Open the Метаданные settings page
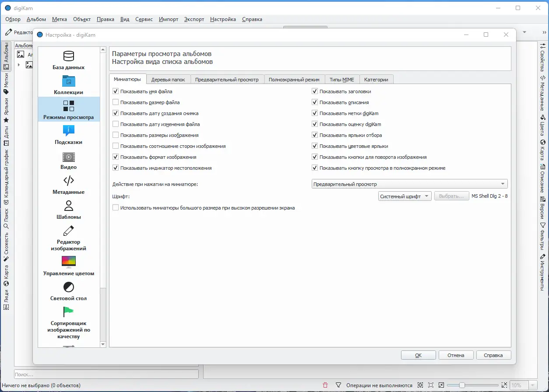 [x=69, y=184]
